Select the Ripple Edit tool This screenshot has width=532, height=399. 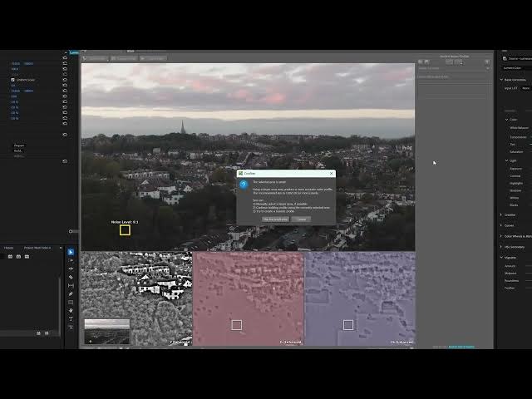pos(71,268)
